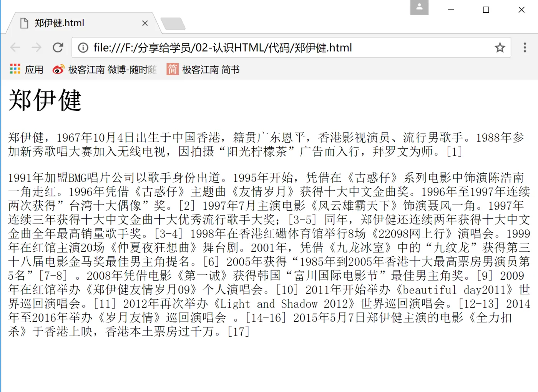Open a new tab
538x392 pixels.
point(173,24)
